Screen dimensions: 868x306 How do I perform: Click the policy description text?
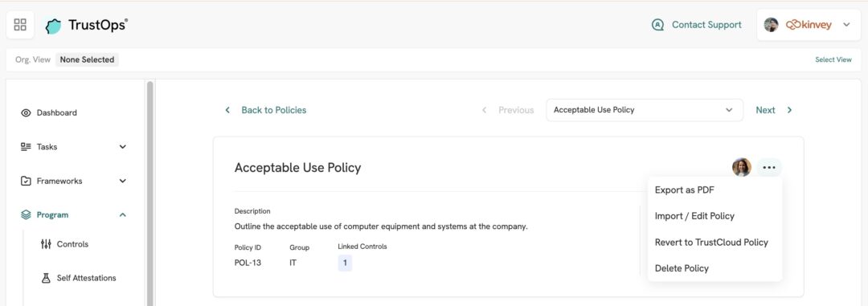[381, 226]
